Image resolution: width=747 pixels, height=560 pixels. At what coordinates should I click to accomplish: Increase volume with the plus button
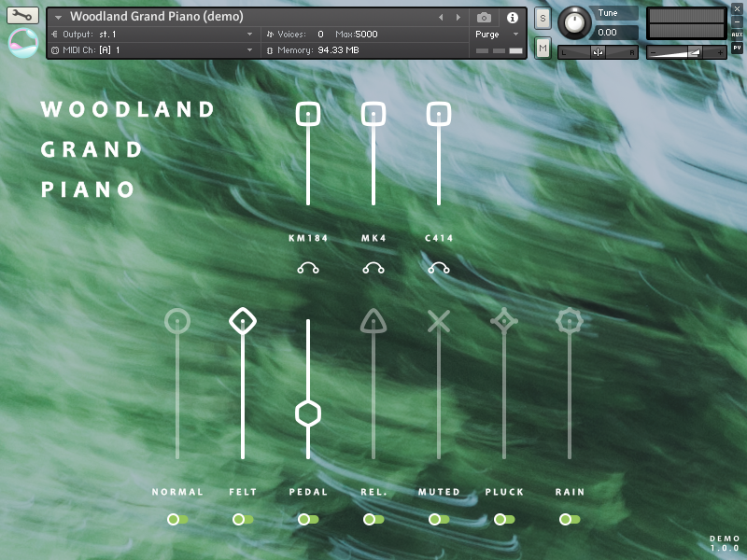tap(720, 52)
